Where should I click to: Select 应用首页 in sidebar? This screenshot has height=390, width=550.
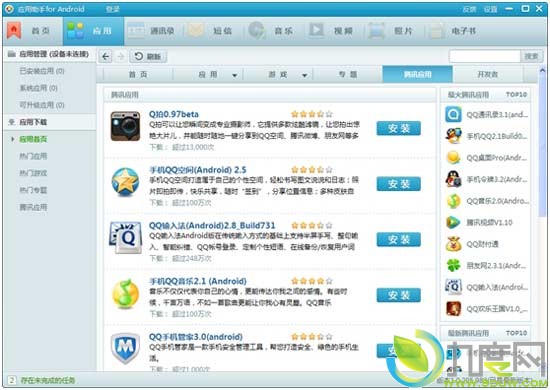(x=33, y=139)
